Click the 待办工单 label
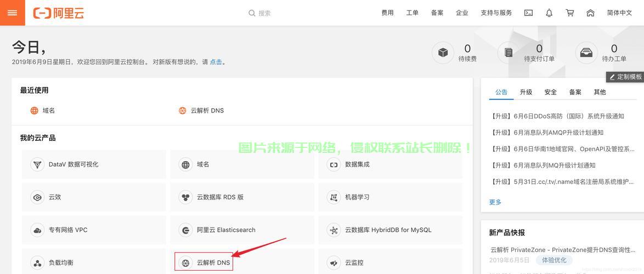The height and width of the screenshot is (274, 644). click(614, 59)
